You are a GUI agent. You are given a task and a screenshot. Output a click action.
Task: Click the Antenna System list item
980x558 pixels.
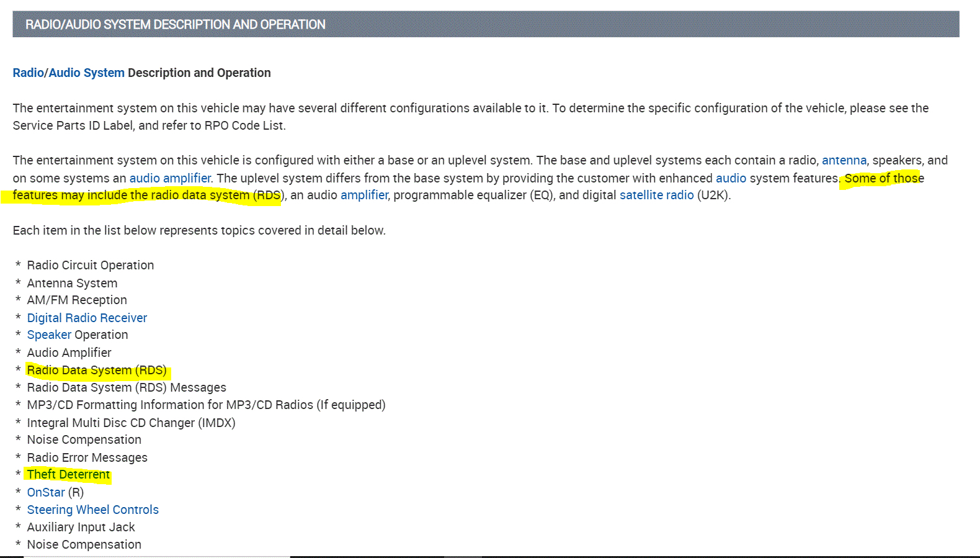click(72, 283)
